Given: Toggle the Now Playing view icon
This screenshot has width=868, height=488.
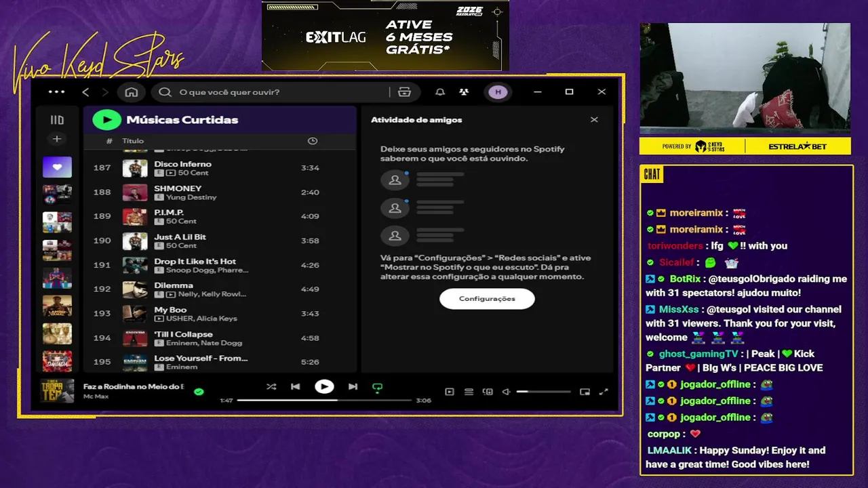Looking at the screenshot, I should (x=449, y=392).
